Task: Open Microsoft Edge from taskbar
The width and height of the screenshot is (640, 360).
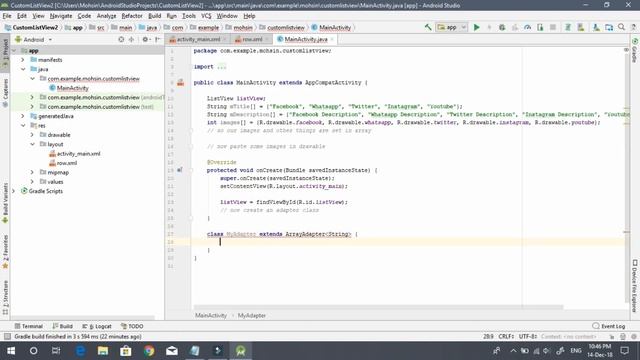Action: (x=80, y=351)
